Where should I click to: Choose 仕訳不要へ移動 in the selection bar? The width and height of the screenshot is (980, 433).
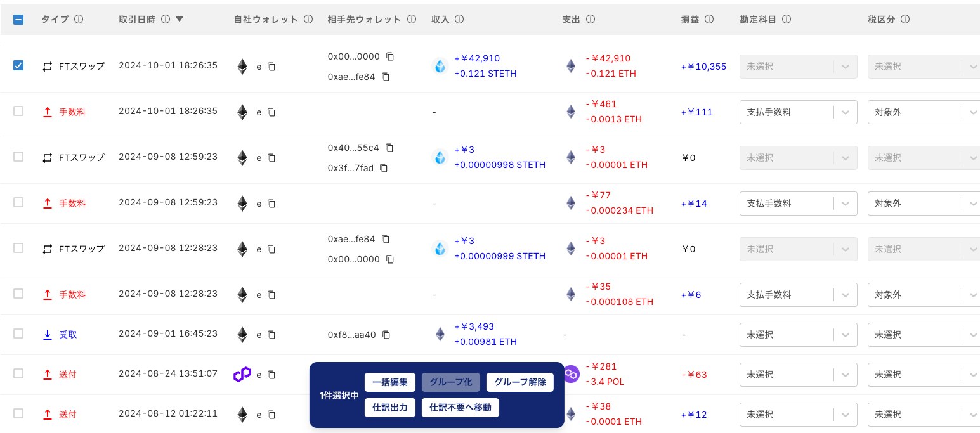click(461, 408)
